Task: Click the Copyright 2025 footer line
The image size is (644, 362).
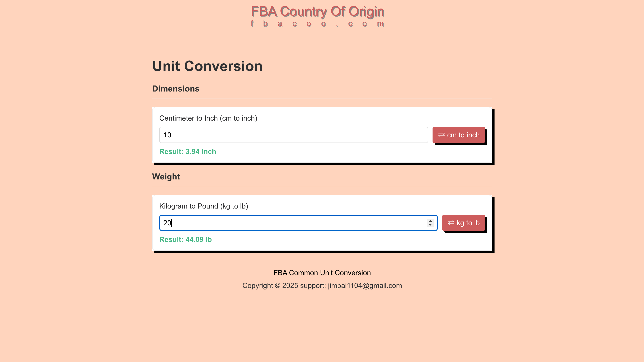Action: 322,285
